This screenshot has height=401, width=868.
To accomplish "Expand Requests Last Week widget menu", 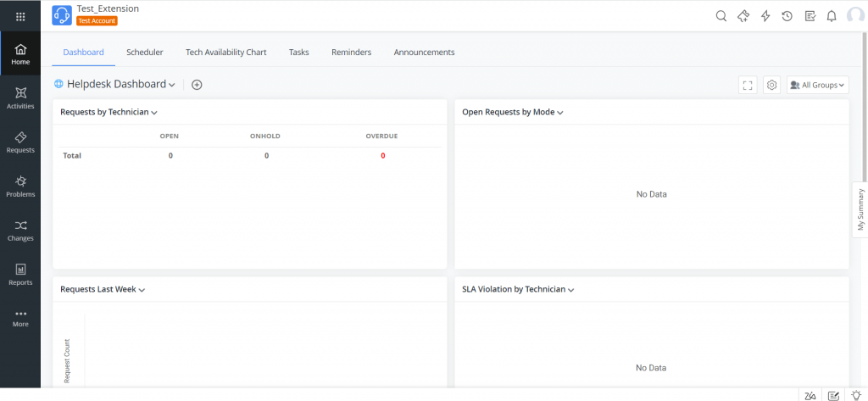I will 142,290.
